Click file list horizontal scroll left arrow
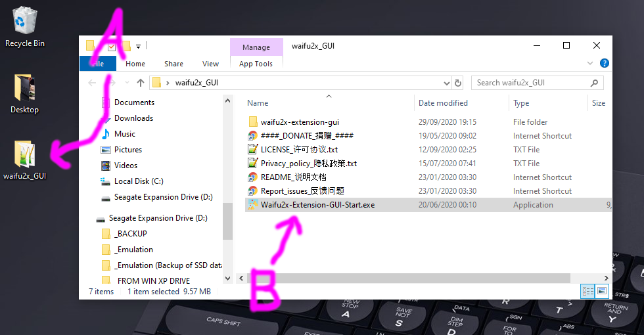Image resolution: width=644 pixels, height=335 pixels. [x=242, y=279]
